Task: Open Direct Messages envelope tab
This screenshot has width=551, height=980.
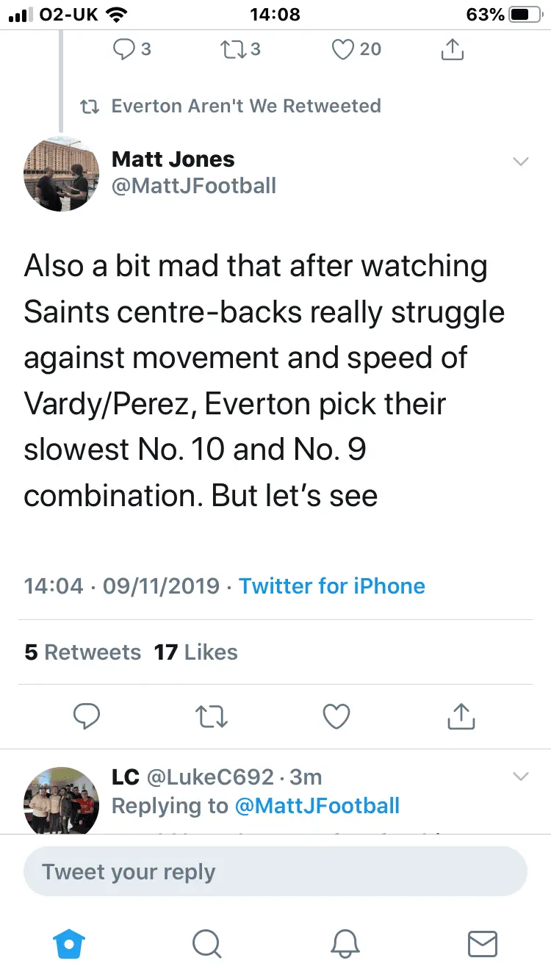Action: 483,943
